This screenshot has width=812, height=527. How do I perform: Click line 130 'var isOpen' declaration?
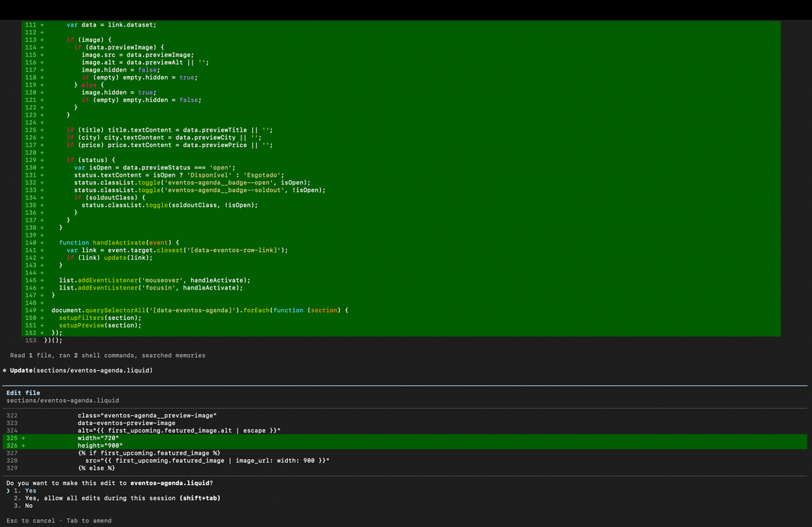pyautogui.click(x=155, y=168)
